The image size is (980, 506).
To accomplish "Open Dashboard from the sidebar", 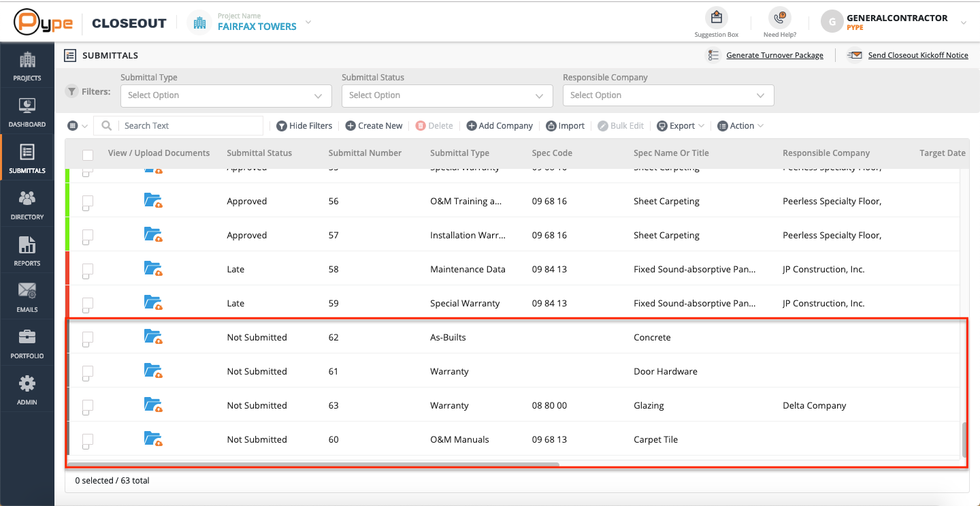I will [x=27, y=112].
